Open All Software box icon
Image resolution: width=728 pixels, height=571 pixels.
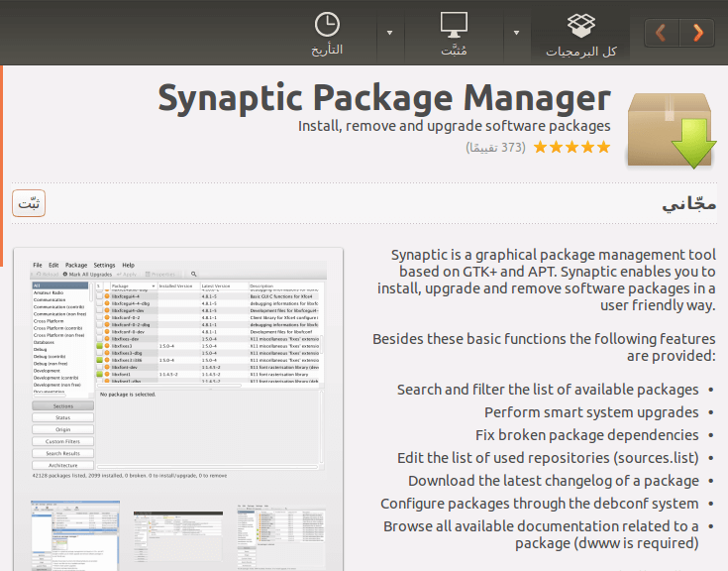(580, 26)
